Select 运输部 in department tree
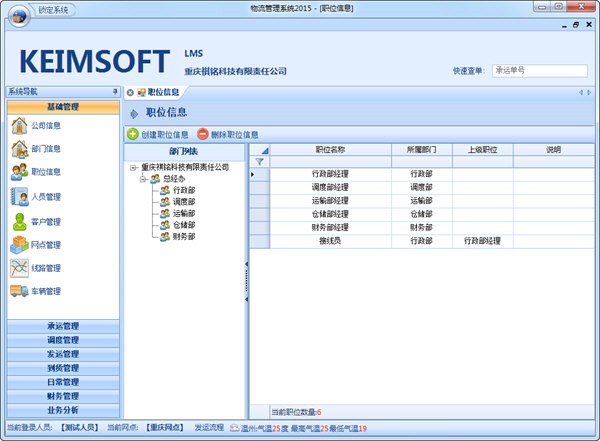This screenshot has width=600, height=441. pos(184,213)
